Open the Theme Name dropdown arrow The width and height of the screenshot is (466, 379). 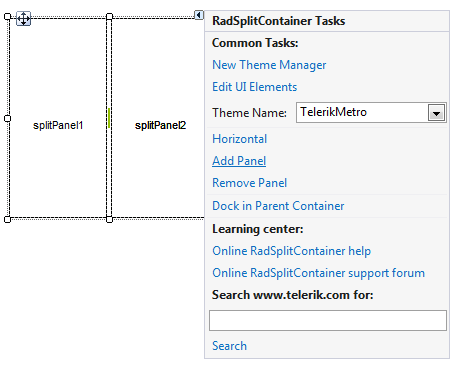436,113
